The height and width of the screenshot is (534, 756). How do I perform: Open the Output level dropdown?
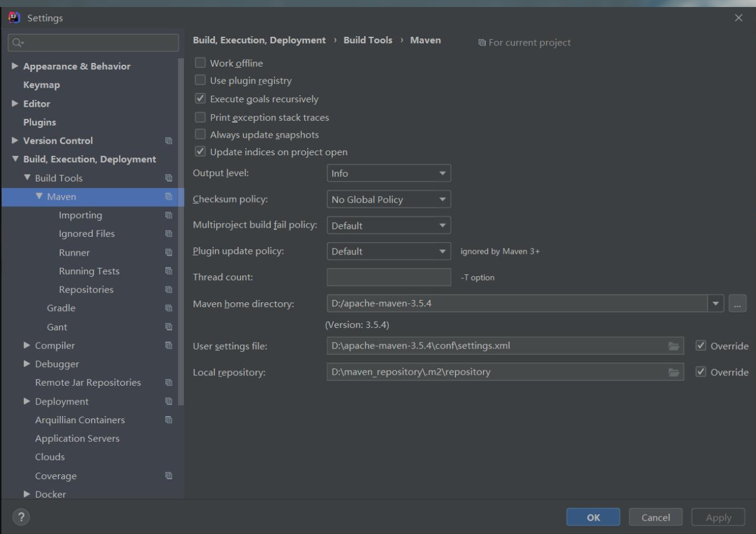[389, 173]
